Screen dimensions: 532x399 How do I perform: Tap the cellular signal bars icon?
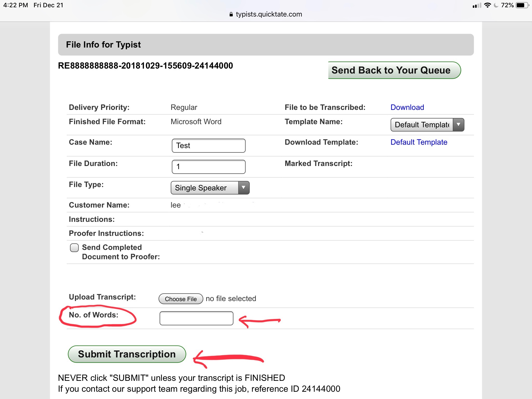[477, 5]
